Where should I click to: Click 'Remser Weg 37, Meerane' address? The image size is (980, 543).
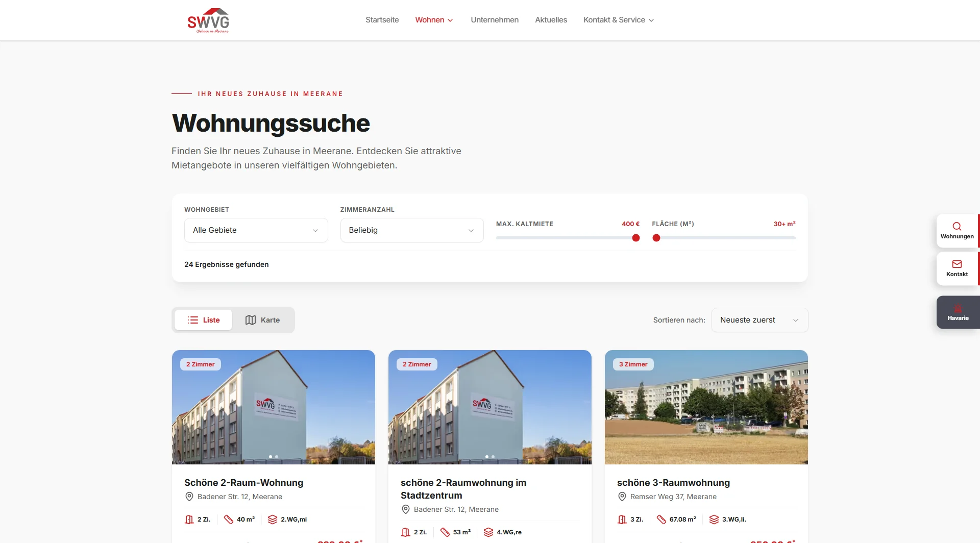point(673,497)
